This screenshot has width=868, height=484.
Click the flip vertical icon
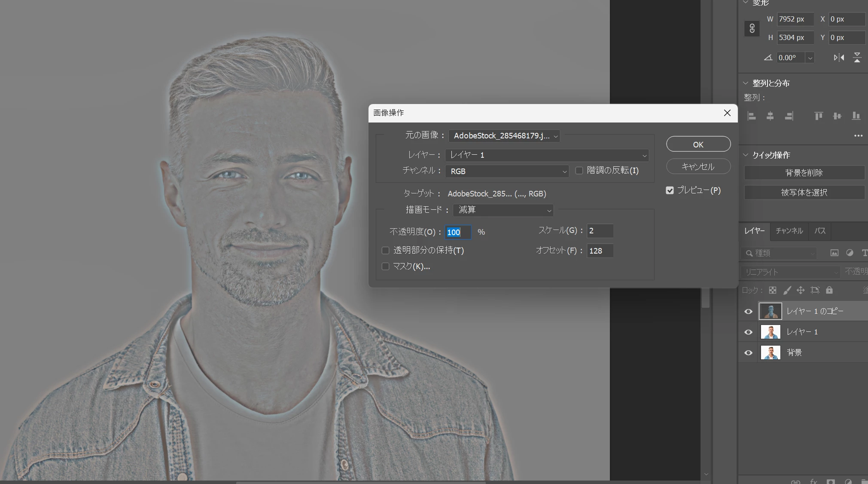coord(857,58)
